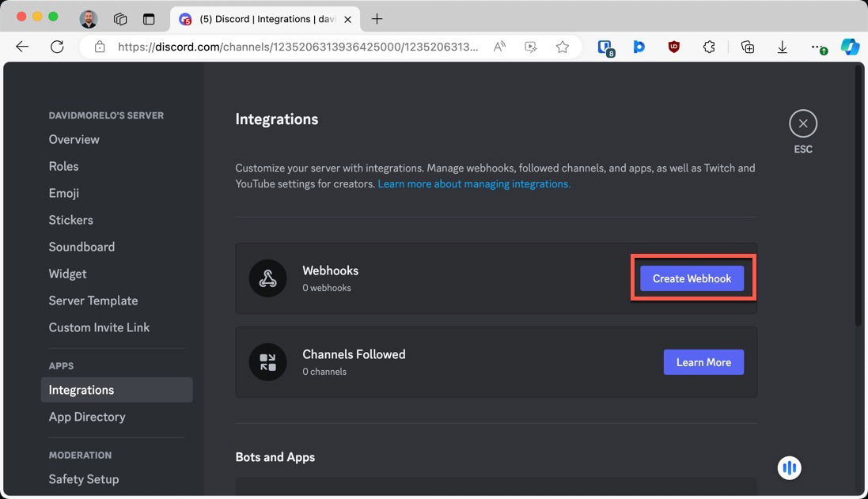The height and width of the screenshot is (499, 868).
Task: Open the Browser Collections icon
Action: pyautogui.click(x=747, y=47)
